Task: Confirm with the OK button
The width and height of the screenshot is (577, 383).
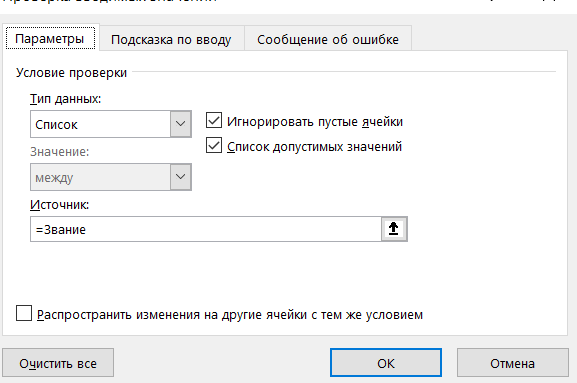Action: (386, 363)
